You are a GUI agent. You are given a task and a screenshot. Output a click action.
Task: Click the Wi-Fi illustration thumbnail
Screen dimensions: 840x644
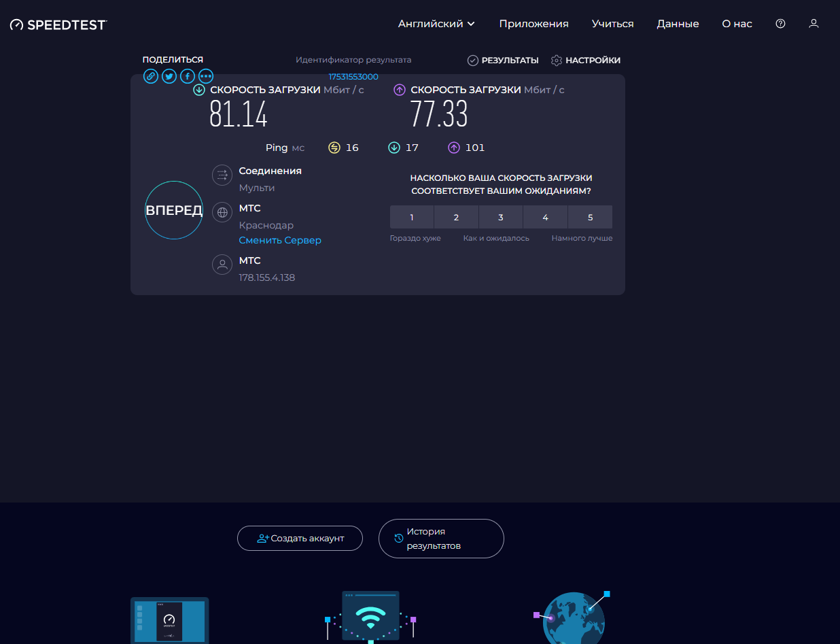[x=370, y=617]
